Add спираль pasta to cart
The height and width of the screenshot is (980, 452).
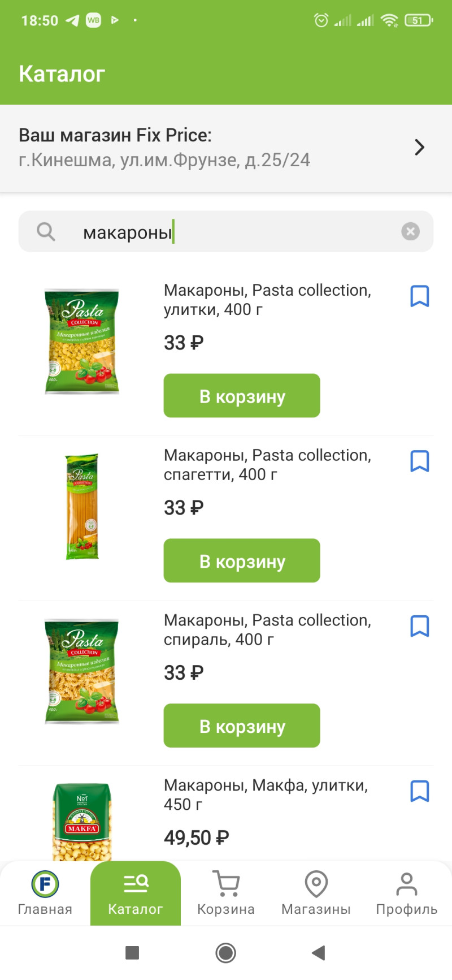(x=242, y=726)
